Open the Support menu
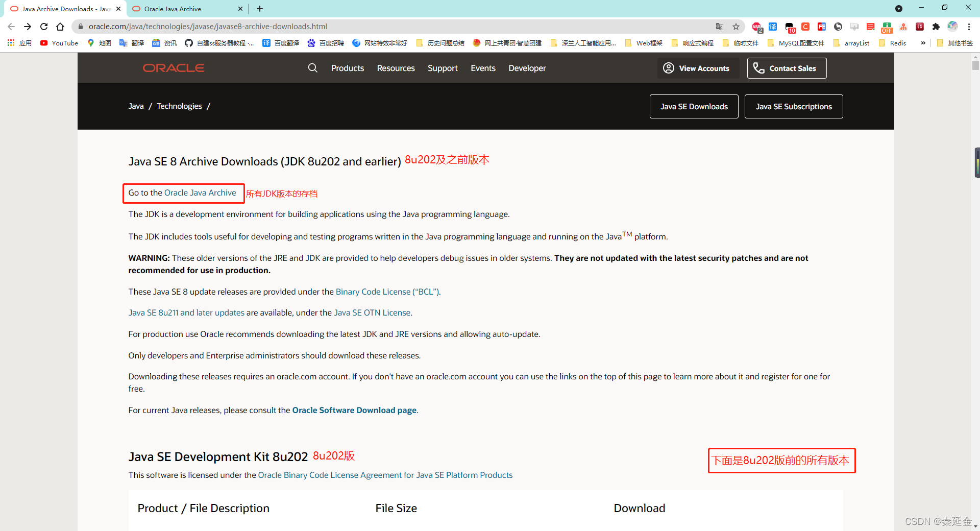Image resolution: width=980 pixels, height=531 pixels. pos(443,68)
